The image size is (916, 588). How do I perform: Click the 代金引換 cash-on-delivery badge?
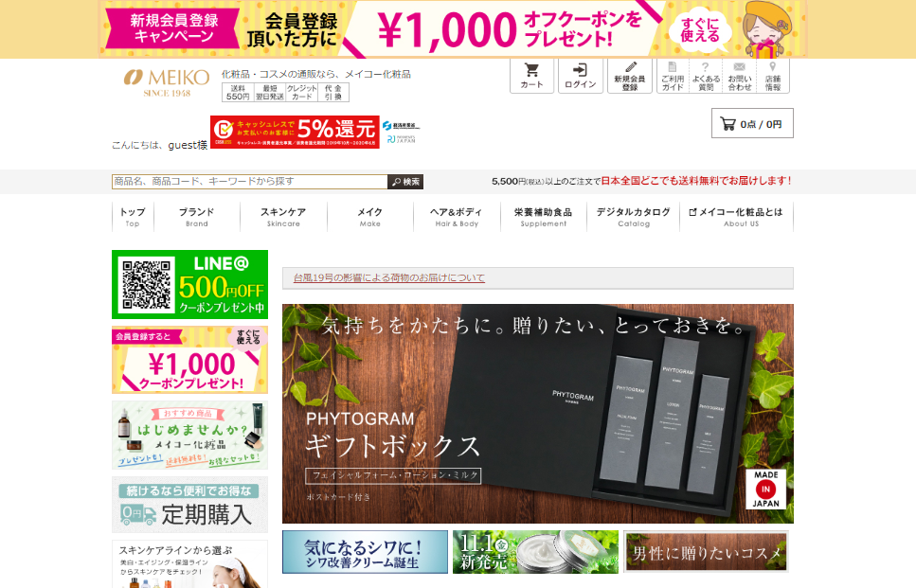[333, 92]
